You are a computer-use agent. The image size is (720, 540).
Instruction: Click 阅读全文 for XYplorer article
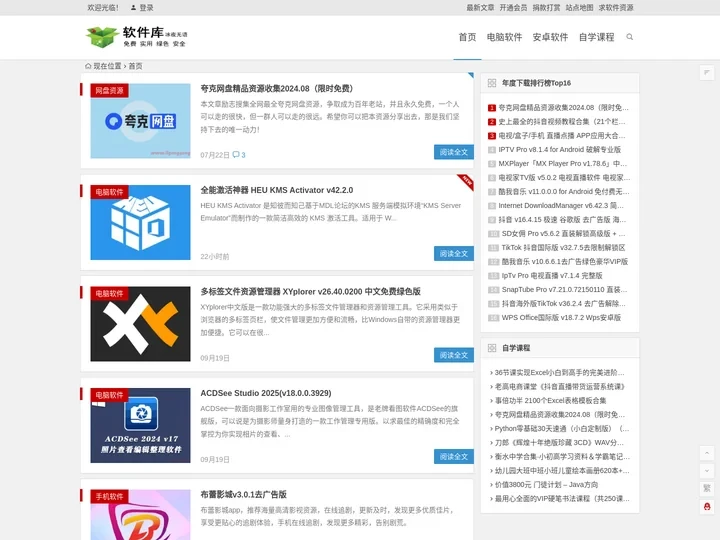(454, 355)
